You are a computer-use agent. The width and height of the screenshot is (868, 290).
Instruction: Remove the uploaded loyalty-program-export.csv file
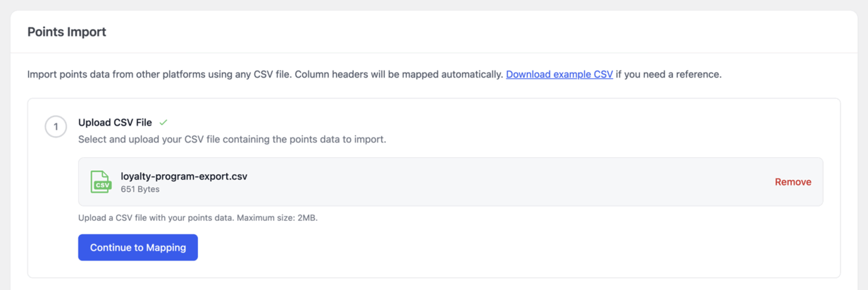[793, 182]
